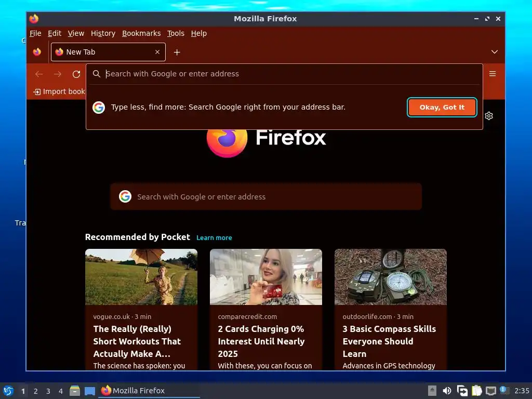Viewport: 532px width, 399px height.
Task: Click the 2:35 taskbar clock
Action: point(522,391)
